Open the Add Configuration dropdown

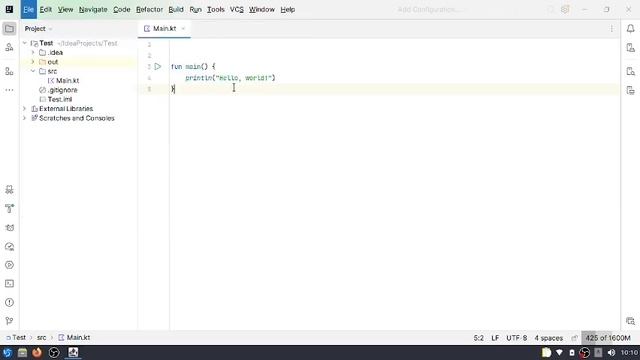(x=430, y=9)
